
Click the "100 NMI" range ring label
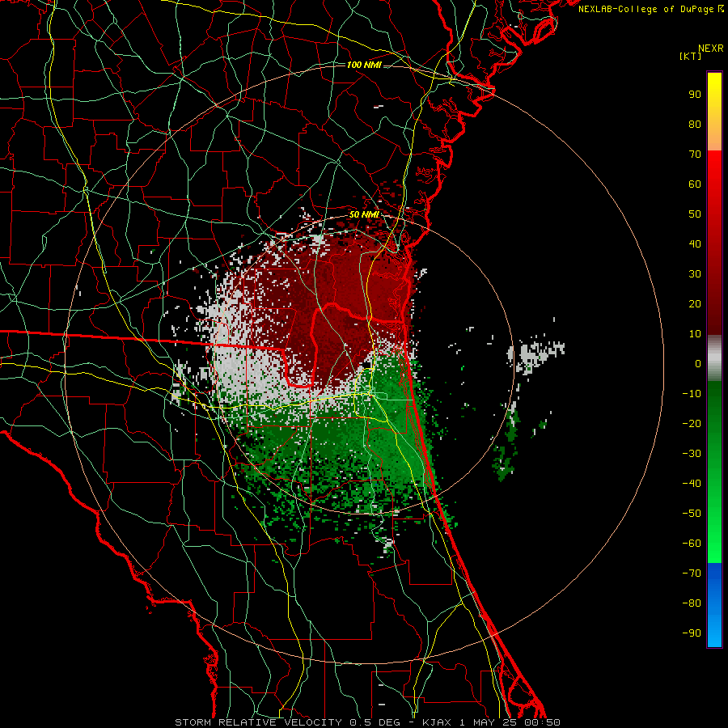pyautogui.click(x=364, y=65)
